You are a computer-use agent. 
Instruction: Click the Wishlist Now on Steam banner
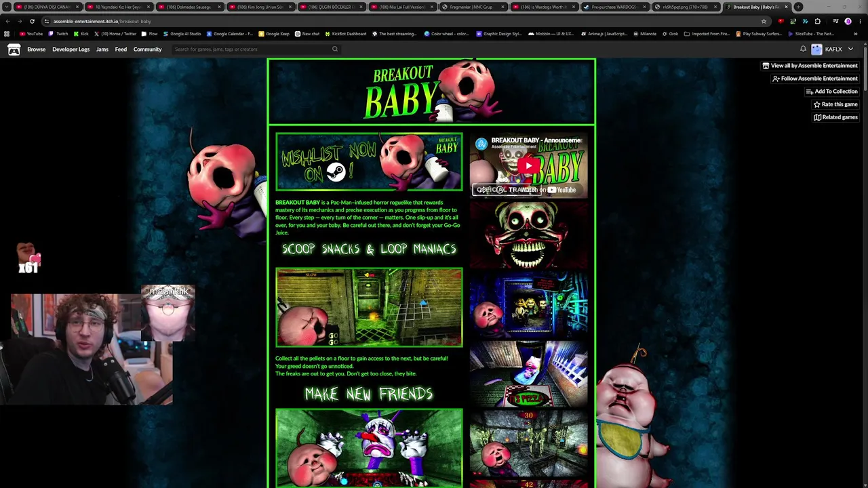(x=369, y=162)
